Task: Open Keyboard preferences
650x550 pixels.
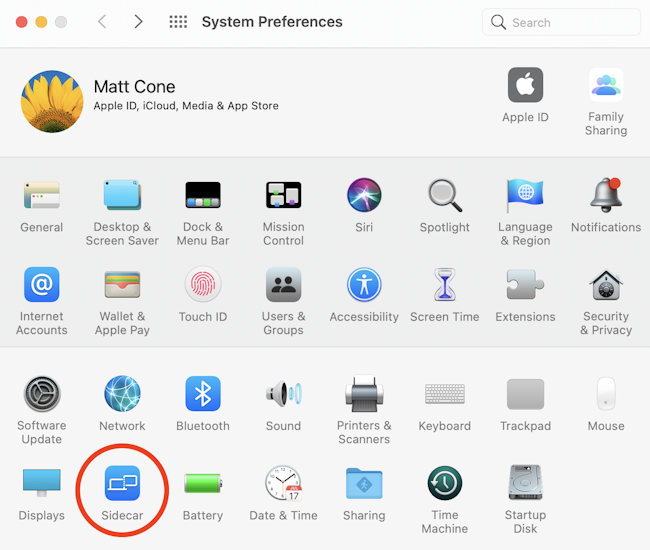Action: [x=445, y=394]
